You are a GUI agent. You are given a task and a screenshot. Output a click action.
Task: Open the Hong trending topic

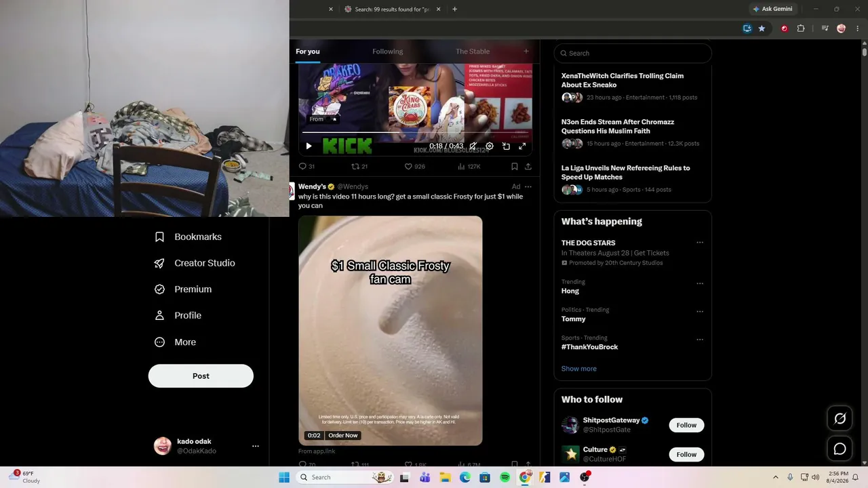570,291
